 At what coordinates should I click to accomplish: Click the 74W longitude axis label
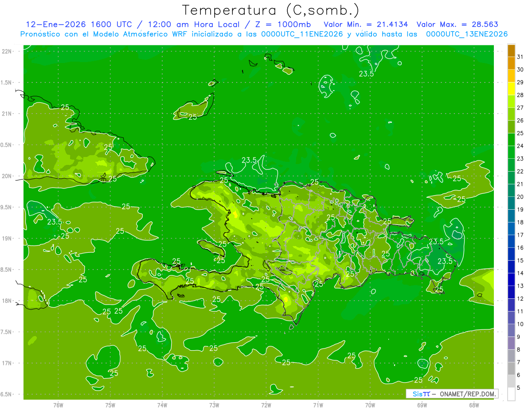[x=162, y=405]
